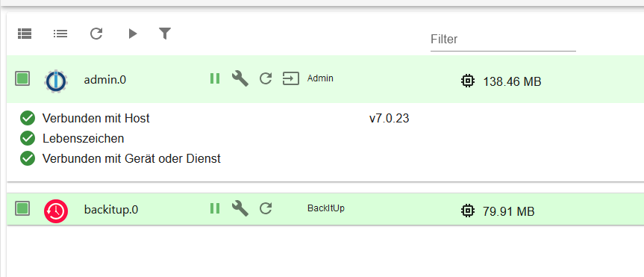The image size is (644, 277).
Task: Open admin.0 wrench settings
Action: click(x=240, y=78)
